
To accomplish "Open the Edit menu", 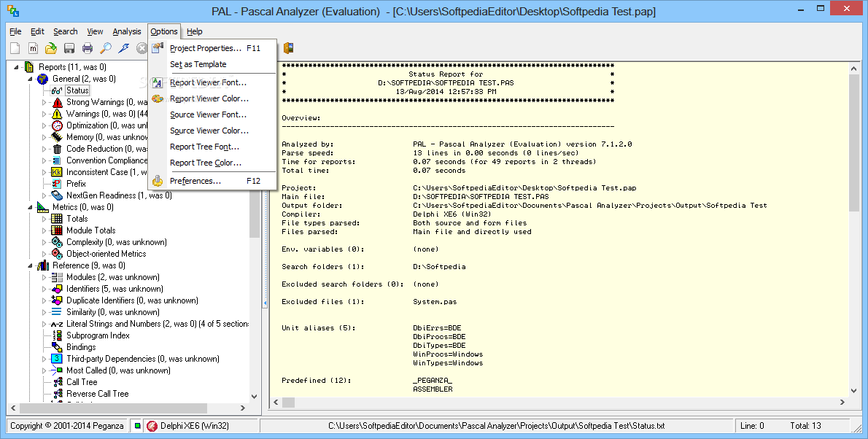I will pyautogui.click(x=37, y=31).
